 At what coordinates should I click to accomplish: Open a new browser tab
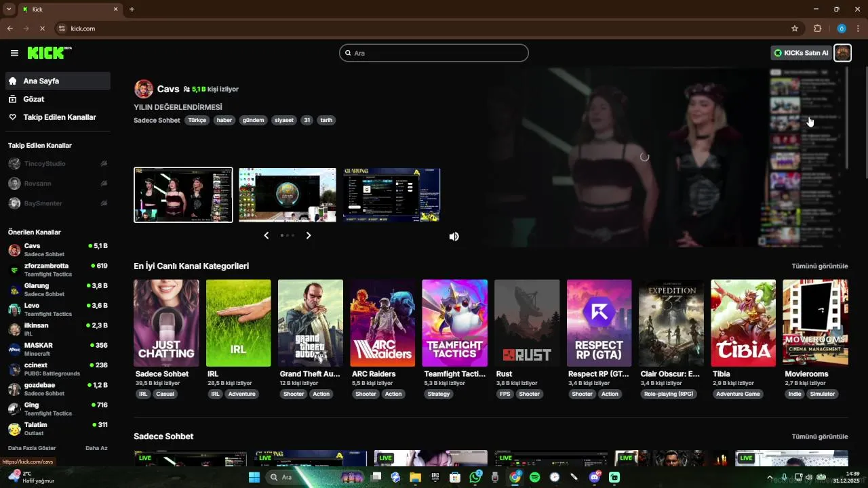[132, 9]
